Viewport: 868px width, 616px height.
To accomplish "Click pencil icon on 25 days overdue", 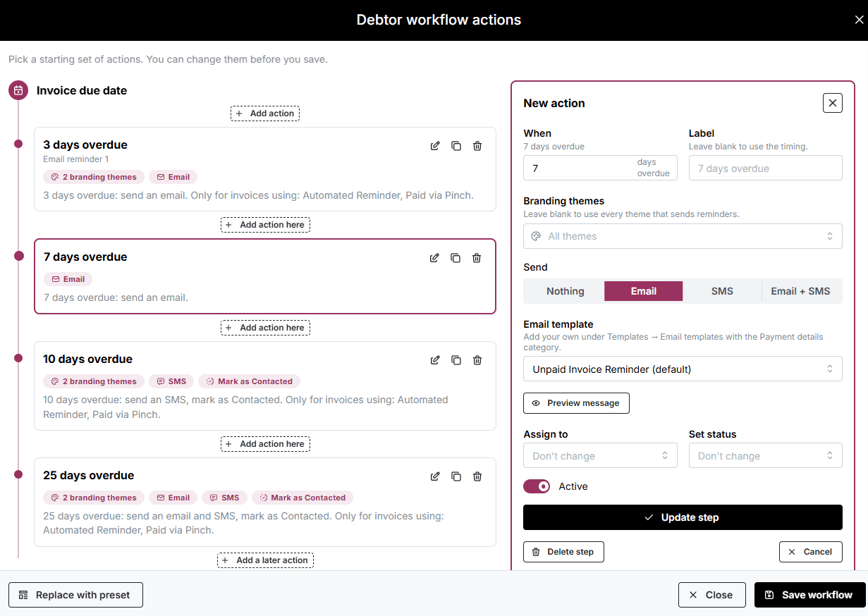I will point(435,476).
